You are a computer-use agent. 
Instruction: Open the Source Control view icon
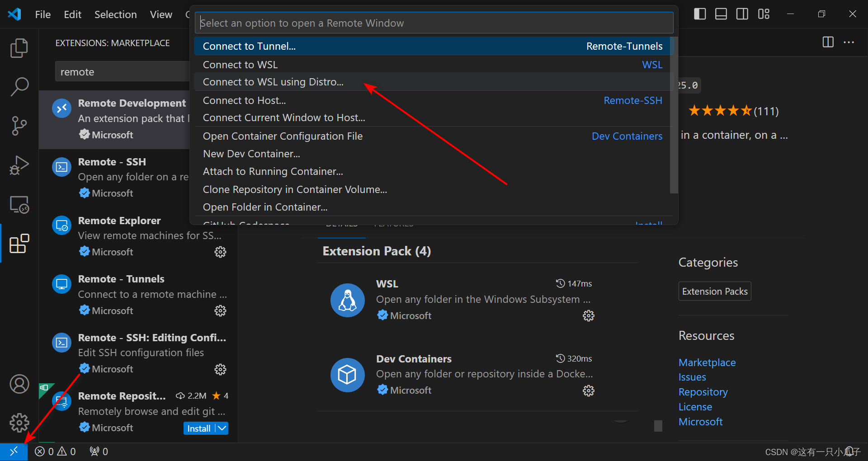pos(19,126)
